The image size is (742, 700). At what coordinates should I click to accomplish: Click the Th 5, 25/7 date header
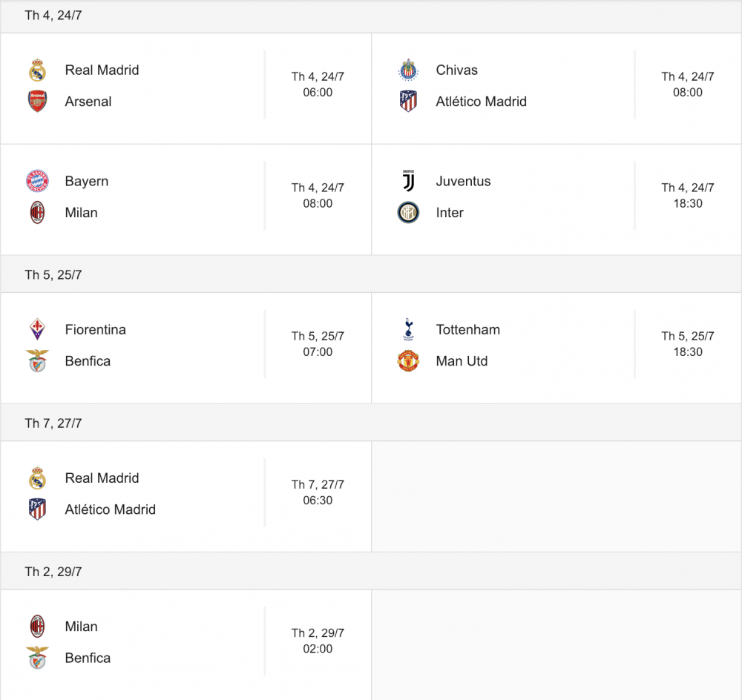tap(53, 275)
